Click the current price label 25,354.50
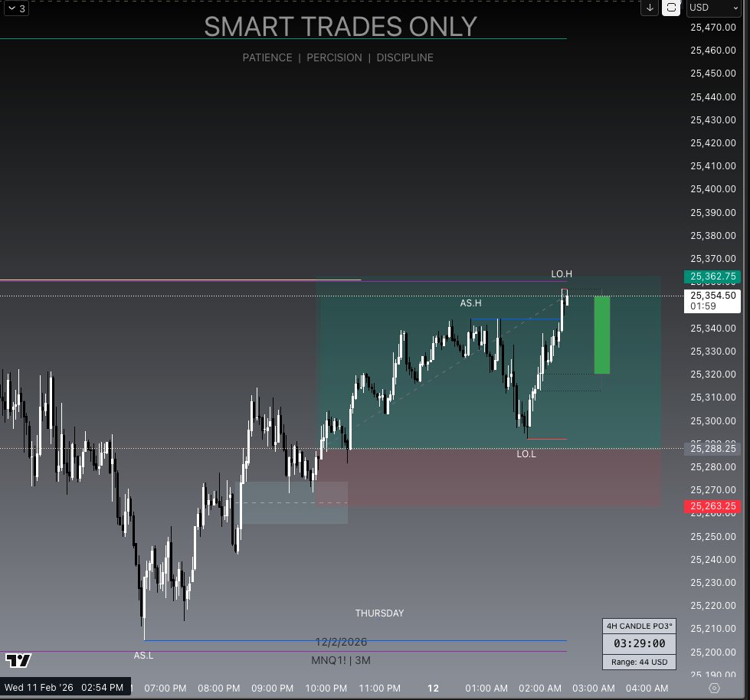The width and height of the screenshot is (750, 700). 712,301
